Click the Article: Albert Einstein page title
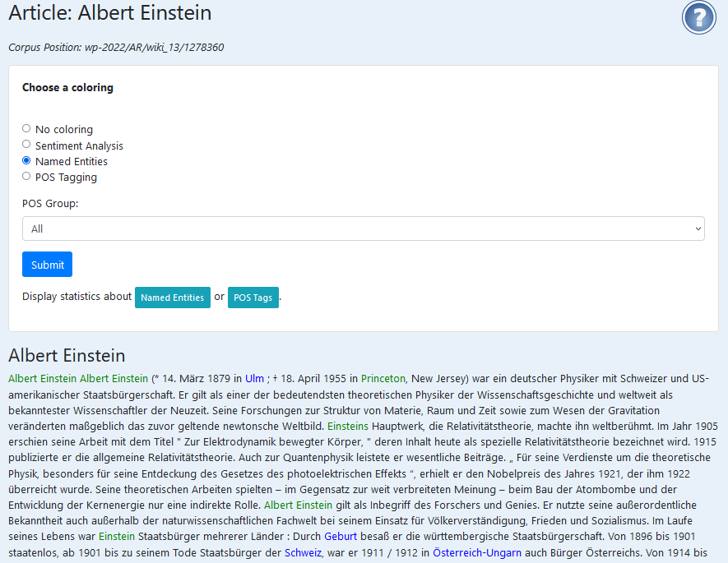 pyautogui.click(x=110, y=12)
